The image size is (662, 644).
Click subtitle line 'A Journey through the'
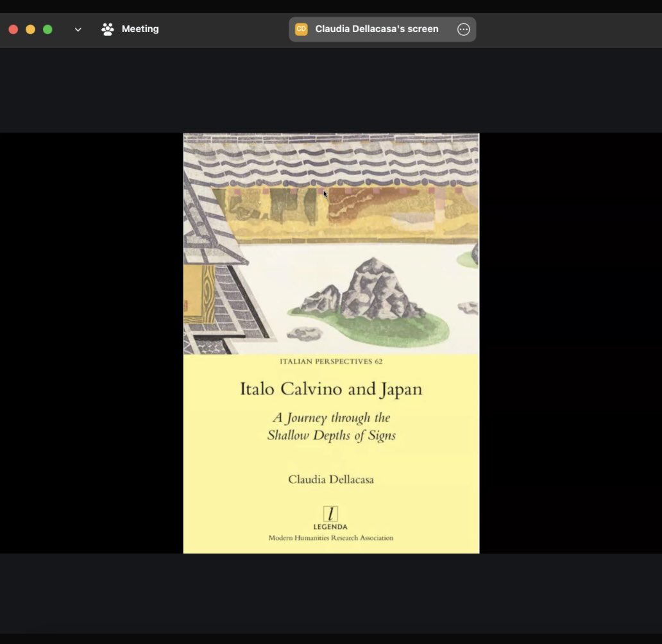pyautogui.click(x=332, y=418)
